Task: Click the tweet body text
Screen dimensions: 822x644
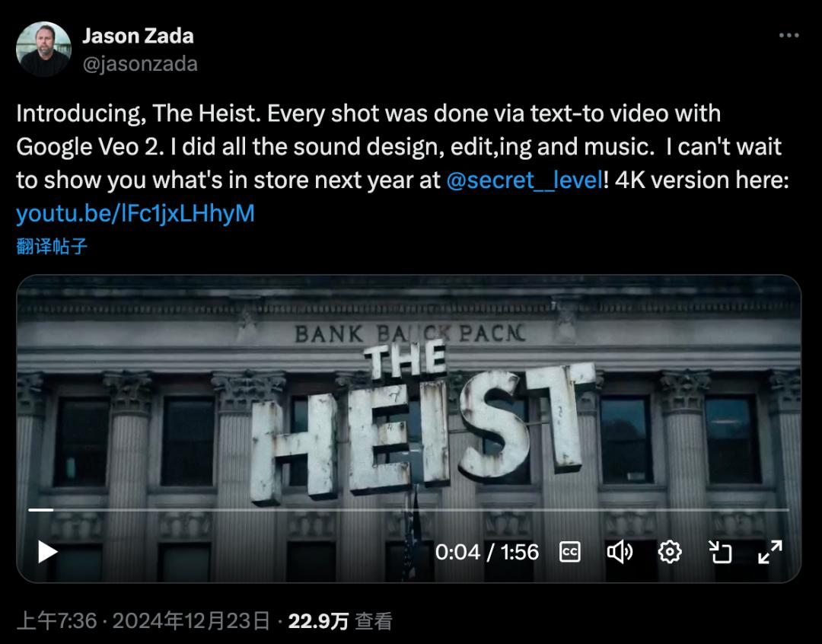Action: (x=402, y=163)
